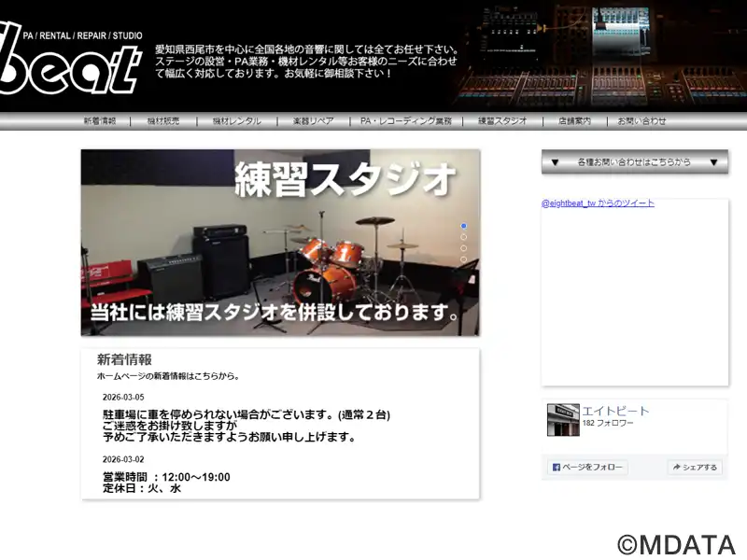Click the Facebook icon in follow button
Image resolution: width=747 pixels, height=560 pixels.
556,468
